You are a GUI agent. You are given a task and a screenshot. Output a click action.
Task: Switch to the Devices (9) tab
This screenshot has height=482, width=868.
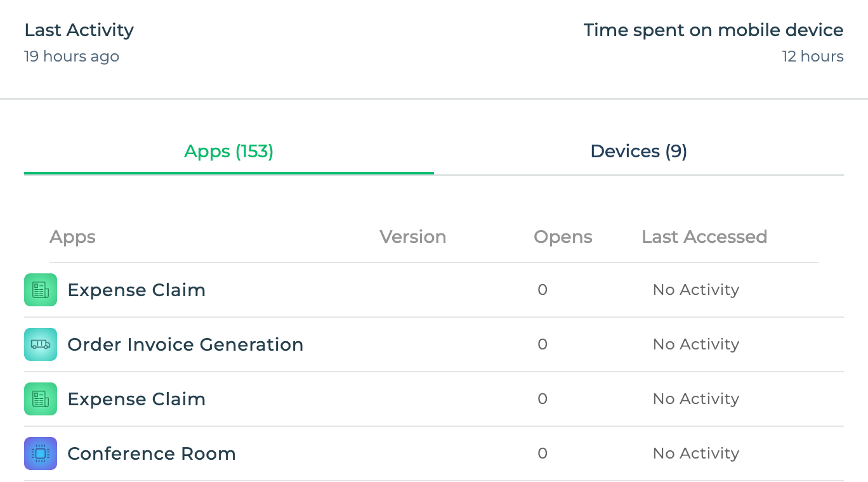click(x=639, y=152)
